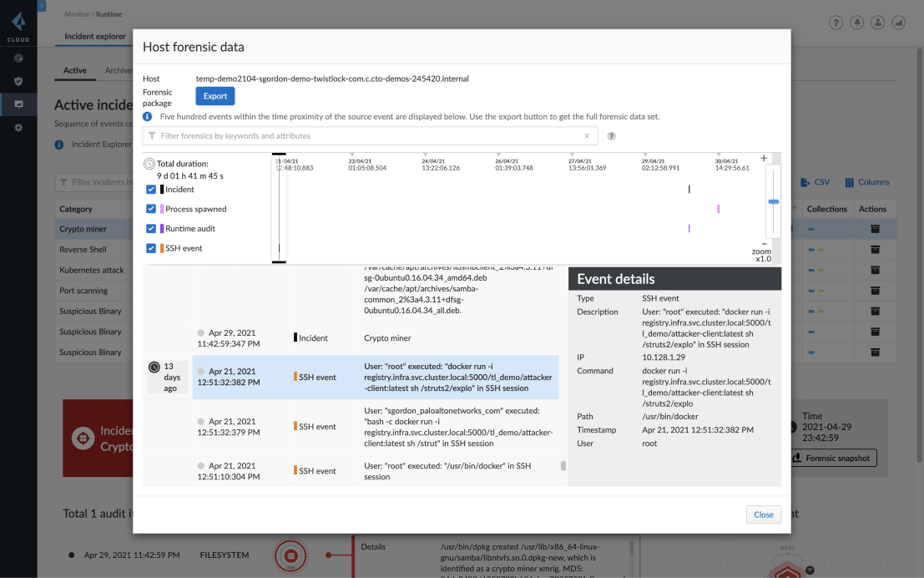Click the Incident marker on the timeline

[x=689, y=190]
